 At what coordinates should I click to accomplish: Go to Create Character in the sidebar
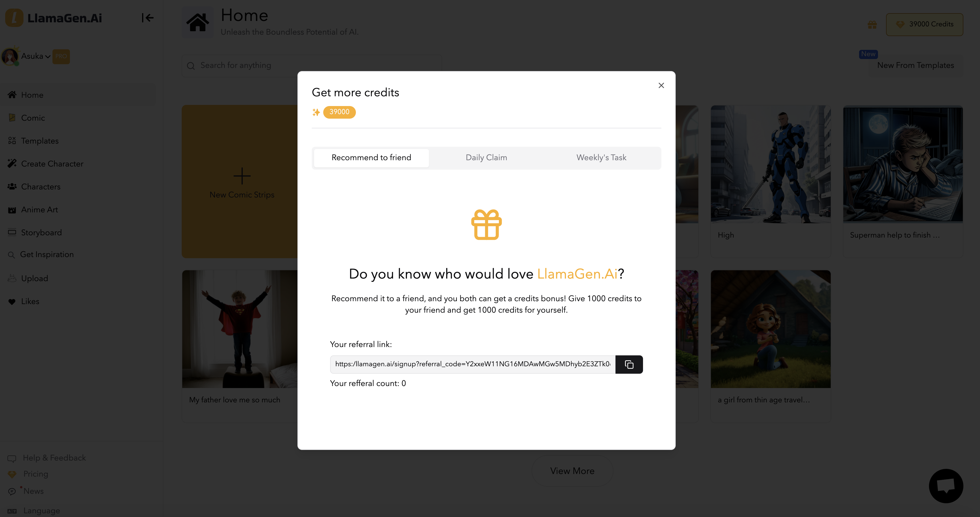52,164
